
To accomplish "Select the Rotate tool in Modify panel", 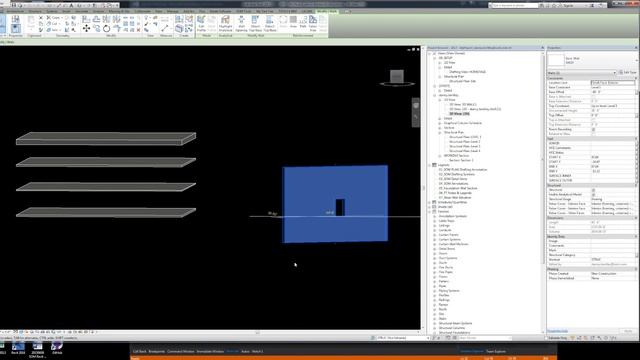I will (107, 28).
